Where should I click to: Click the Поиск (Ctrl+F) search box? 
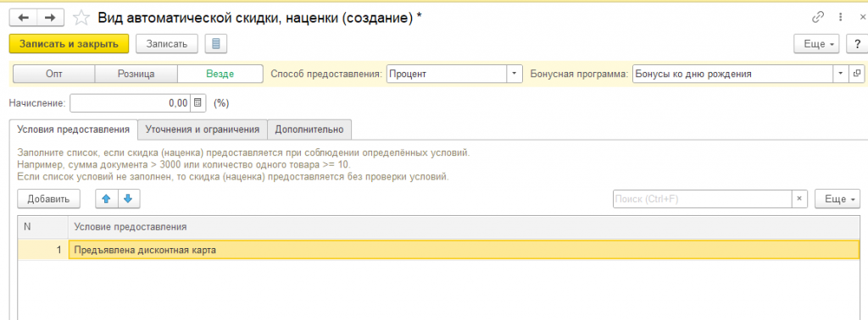[x=703, y=199]
